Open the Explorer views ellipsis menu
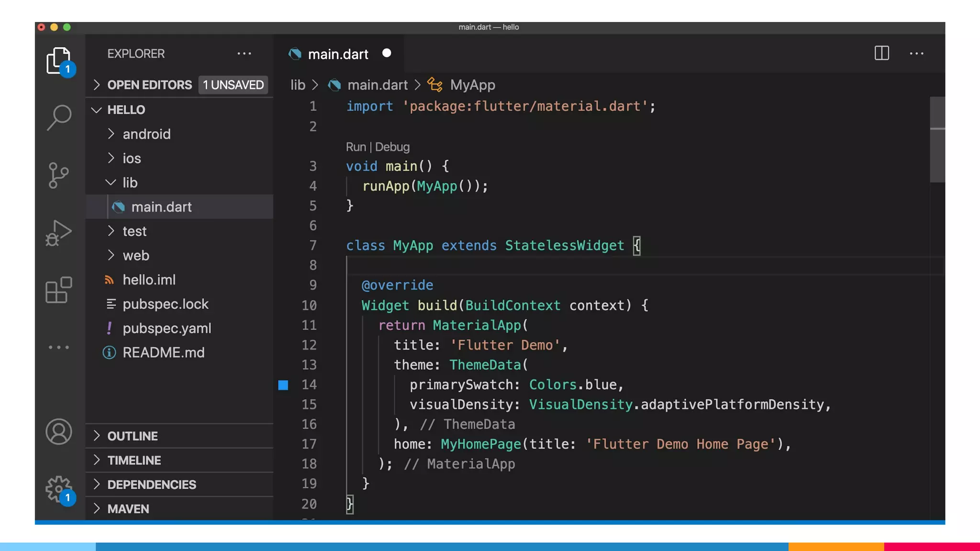This screenshot has width=980, height=551. click(244, 54)
